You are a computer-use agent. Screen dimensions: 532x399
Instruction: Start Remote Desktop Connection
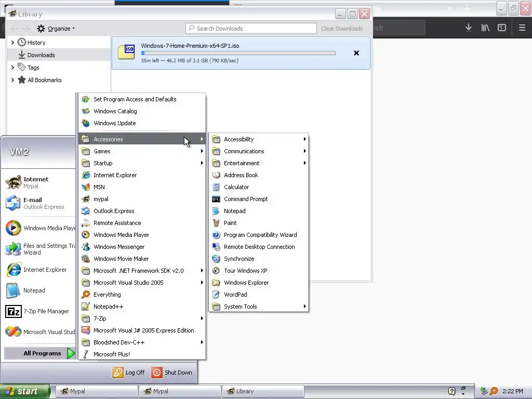(x=258, y=247)
